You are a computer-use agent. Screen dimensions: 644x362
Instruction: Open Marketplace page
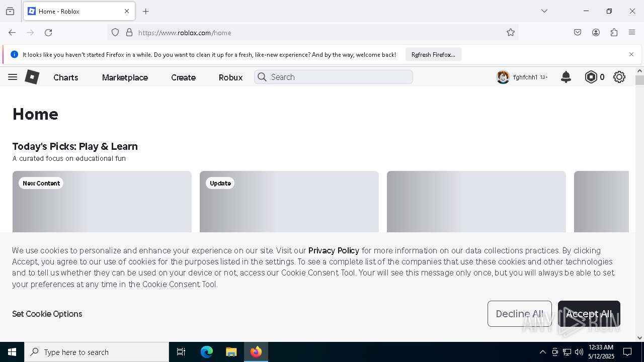125,77
